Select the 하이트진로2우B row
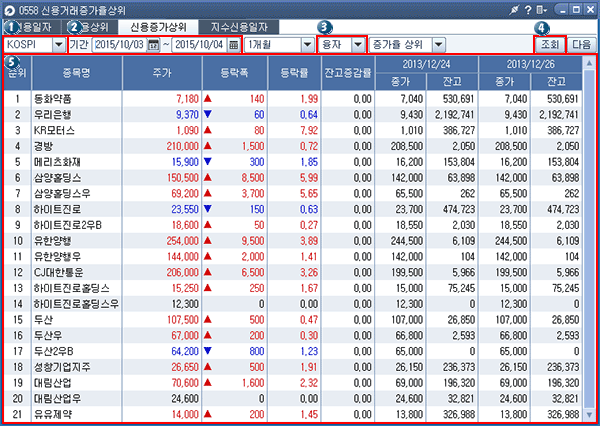 (293, 225)
